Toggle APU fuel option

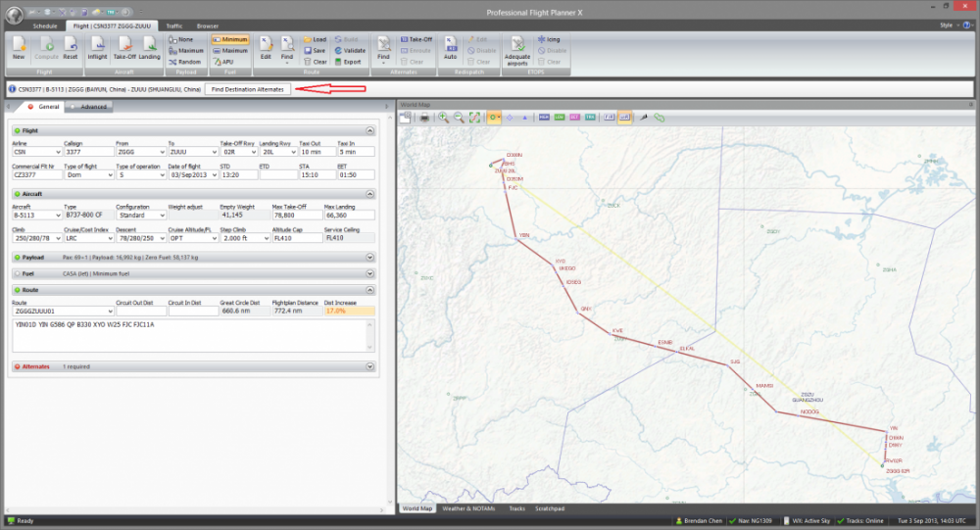(223, 62)
